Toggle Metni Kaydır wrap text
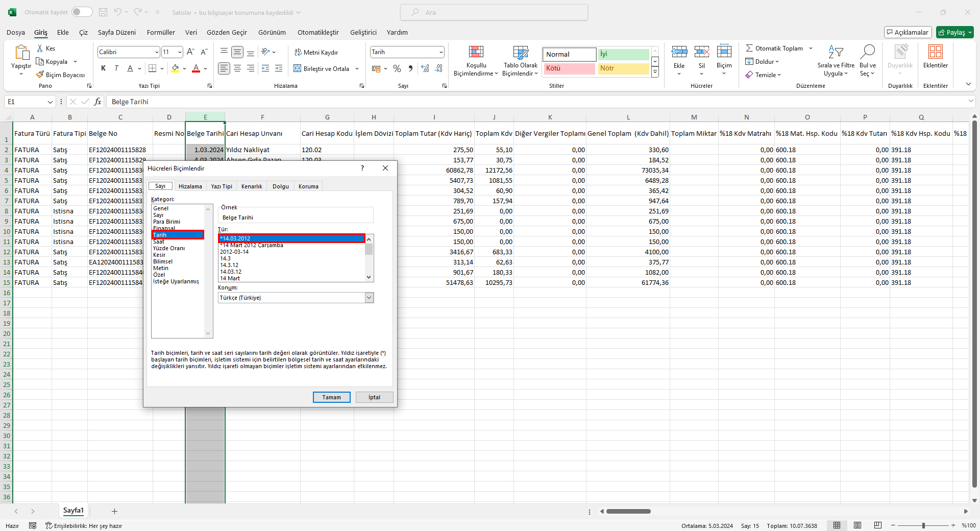Screen dimensions: 980x531 click(316, 52)
